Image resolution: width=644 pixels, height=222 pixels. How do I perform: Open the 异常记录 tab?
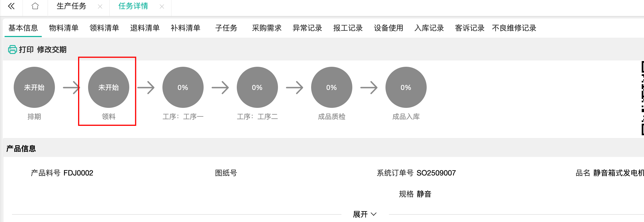pyautogui.click(x=307, y=28)
